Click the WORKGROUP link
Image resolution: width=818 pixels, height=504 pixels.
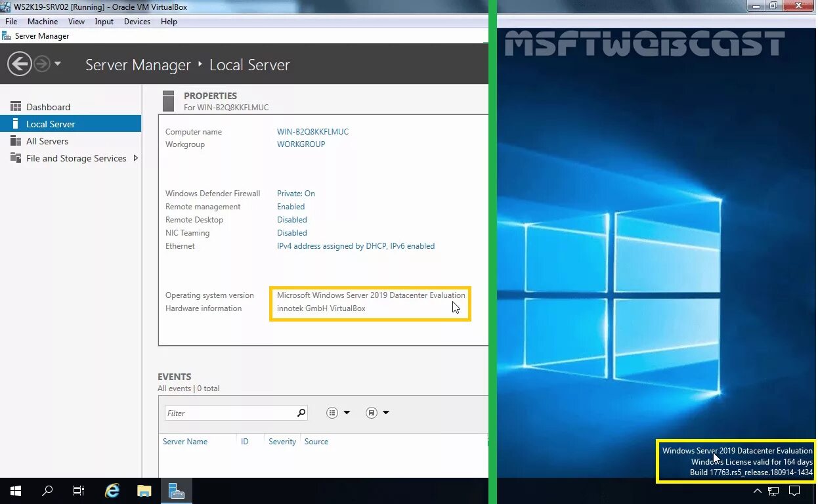(301, 144)
